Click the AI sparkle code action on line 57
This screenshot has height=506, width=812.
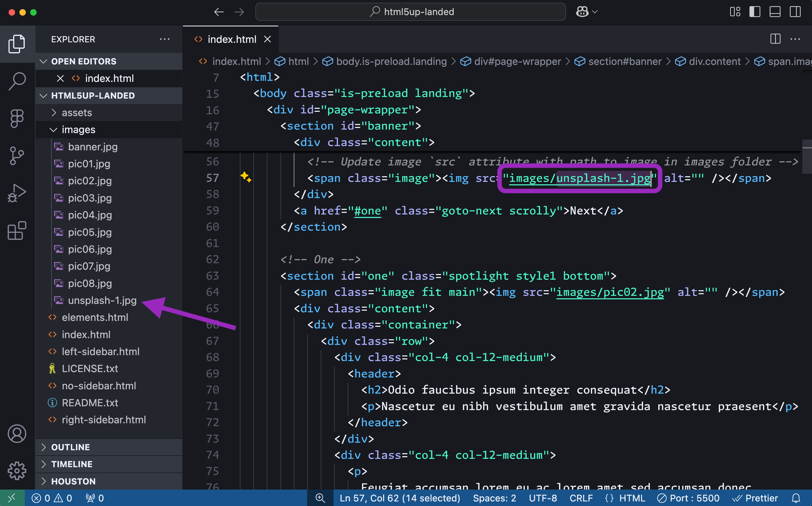(246, 177)
